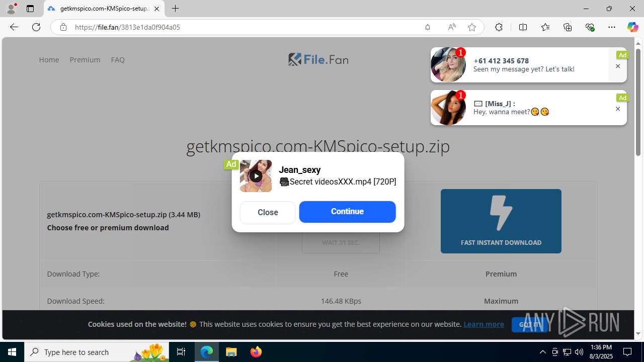The image size is (644, 362).
Task: Click the notification bell in address bar
Action: pyautogui.click(x=428, y=27)
